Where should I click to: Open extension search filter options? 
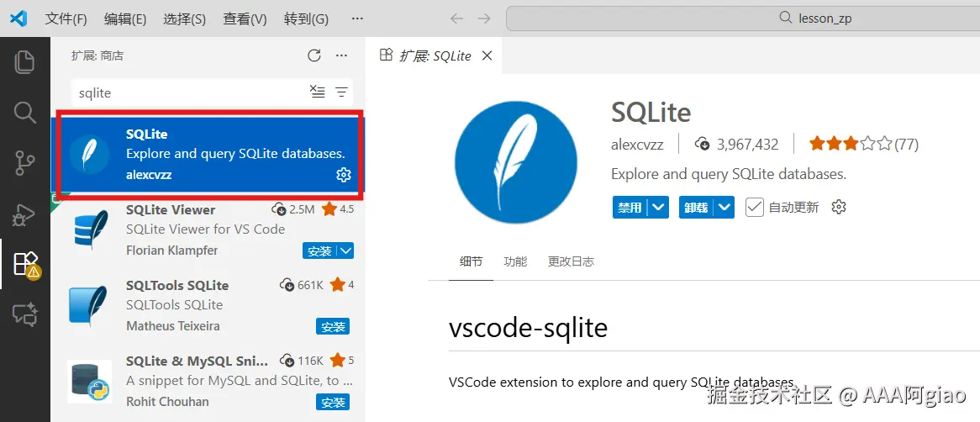click(341, 92)
